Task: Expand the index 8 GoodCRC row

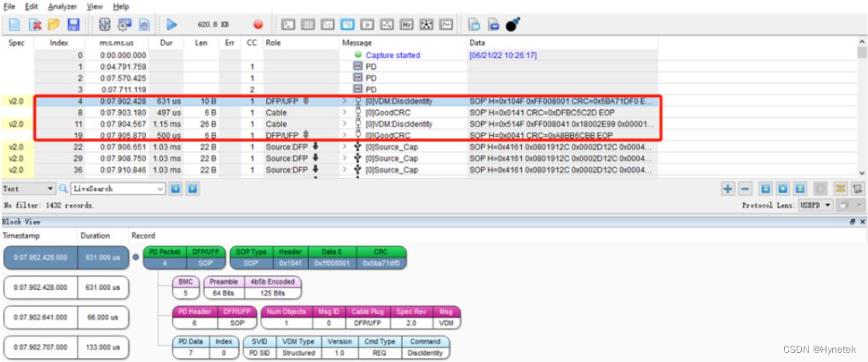Action: 345,112
